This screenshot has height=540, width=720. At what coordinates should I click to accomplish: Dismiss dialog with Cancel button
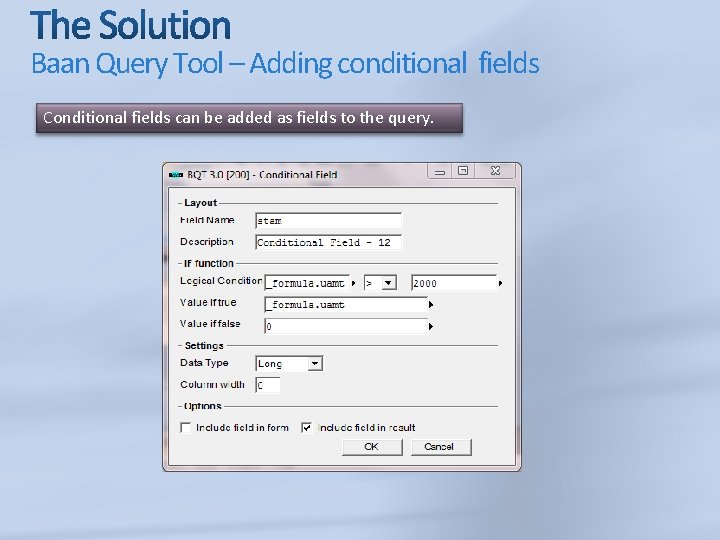(441, 447)
